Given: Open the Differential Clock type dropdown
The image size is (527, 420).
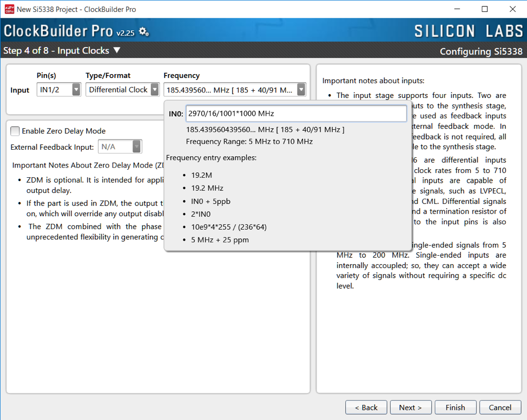Looking at the screenshot, I should click(x=122, y=90).
